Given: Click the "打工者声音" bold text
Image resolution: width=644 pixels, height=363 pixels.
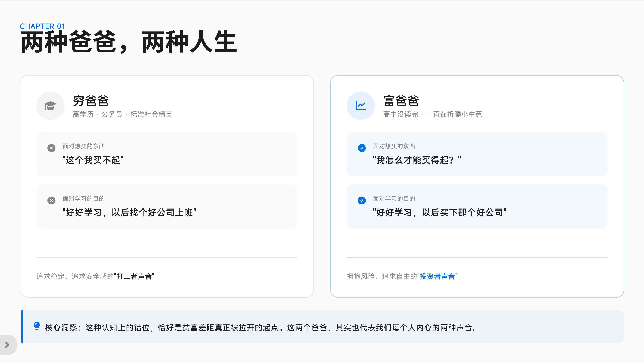Looking at the screenshot, I should click(x=134, y=276).
